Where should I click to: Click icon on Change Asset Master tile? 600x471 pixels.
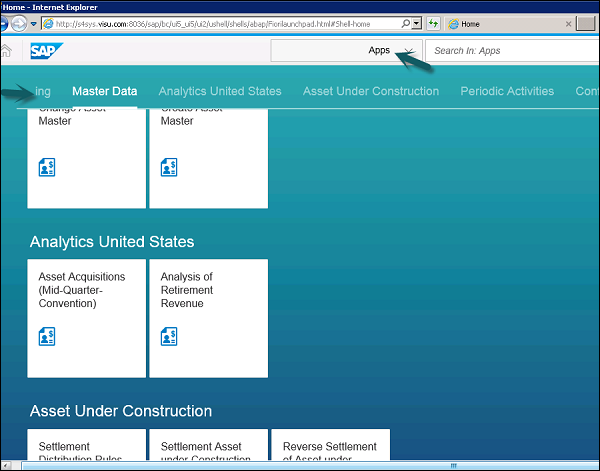tap(47, 167)
